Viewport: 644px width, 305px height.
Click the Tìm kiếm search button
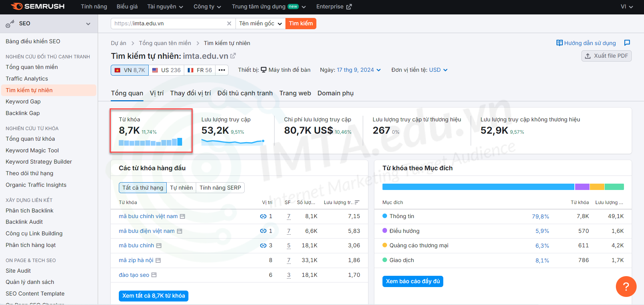coord(301,24)
